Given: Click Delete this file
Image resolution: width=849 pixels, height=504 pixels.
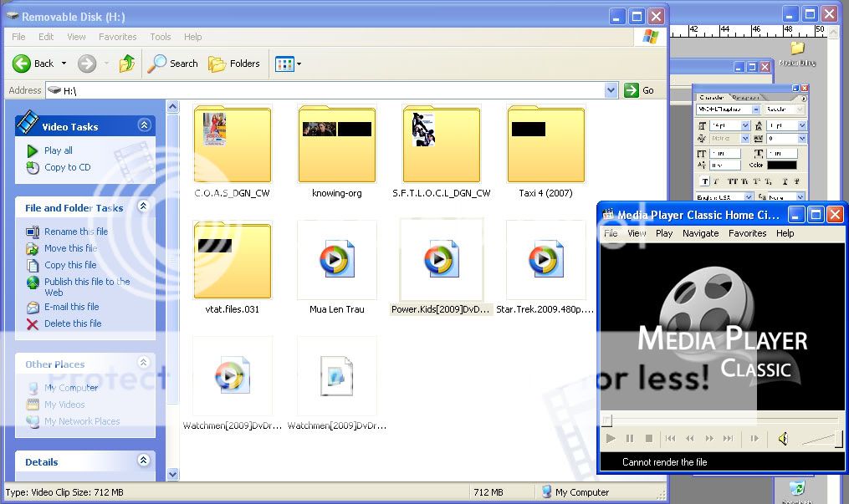Looking at the screenshot, I should point(72,323).
